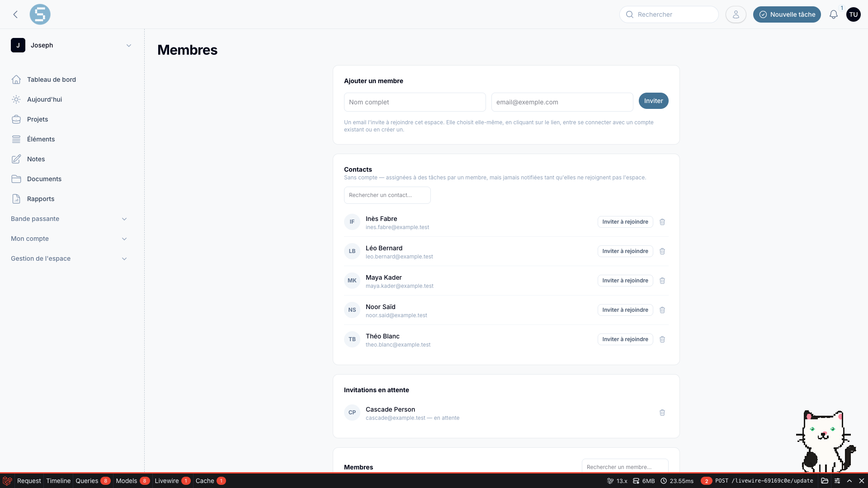Image resolution: width=868 pixels, height=488 pixels.
Task: Click the 13.x Laravel version indicator
Action: (x=617, y=481)
